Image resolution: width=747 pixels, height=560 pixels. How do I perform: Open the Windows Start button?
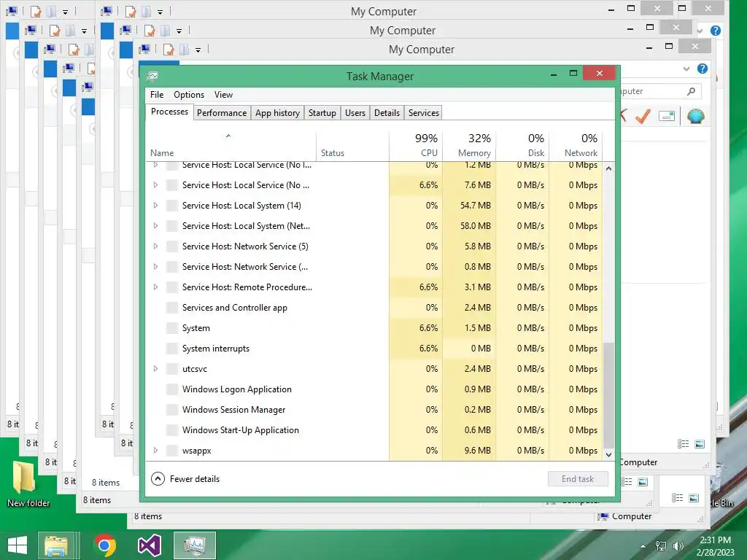pos(18,545)
